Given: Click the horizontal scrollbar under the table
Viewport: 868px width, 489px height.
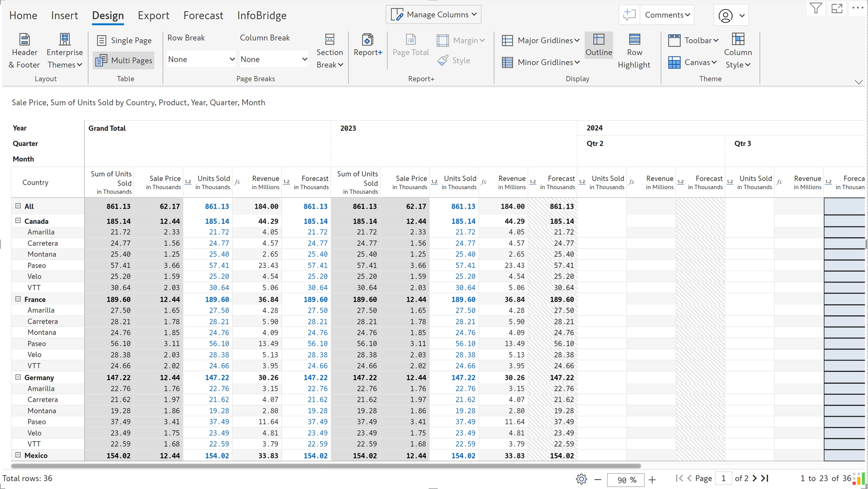Looking at the screenshot, I should point(326,466).
